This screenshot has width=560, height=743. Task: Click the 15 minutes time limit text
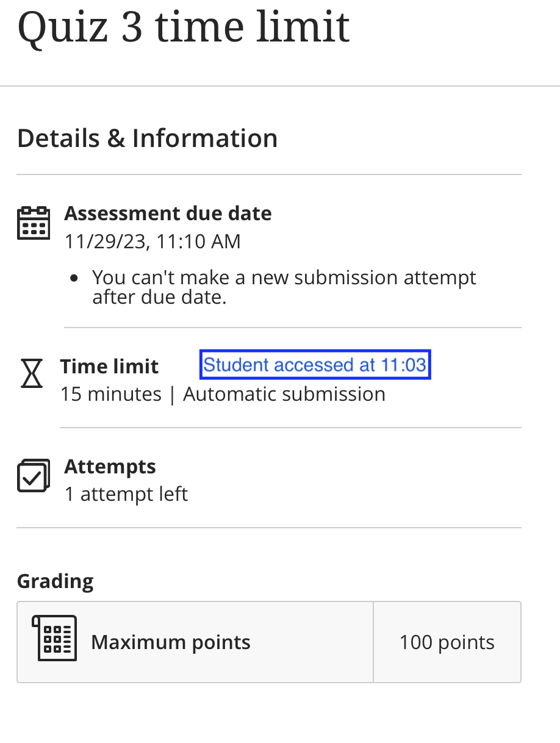click(110, 394)
